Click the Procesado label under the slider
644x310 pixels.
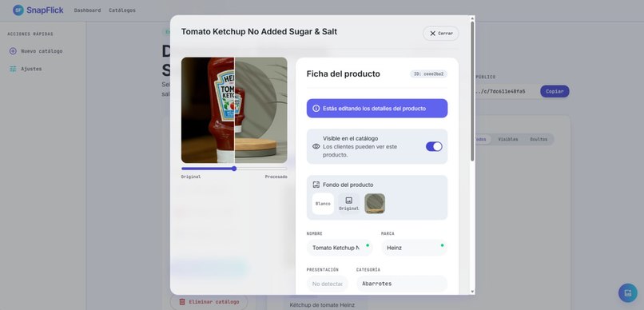(276, 177)
